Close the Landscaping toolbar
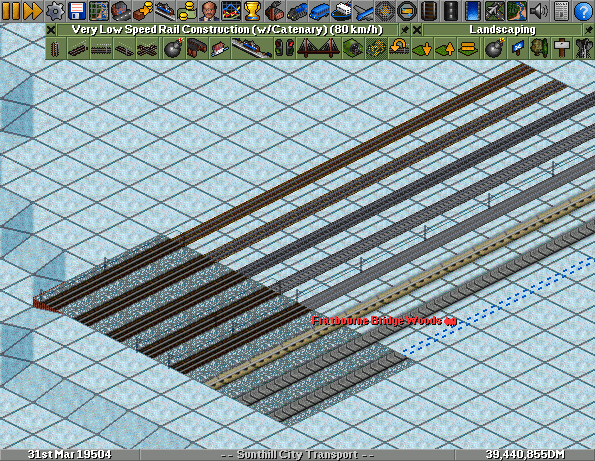The image size is (595, 461). click(x=417, y=30)
